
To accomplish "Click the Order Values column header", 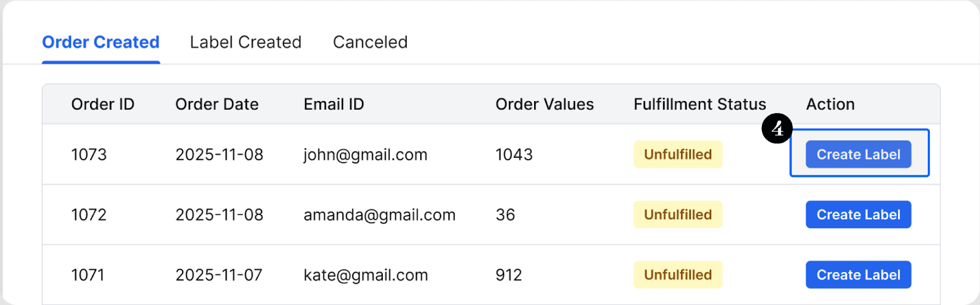I will click(x=545, y=104).
